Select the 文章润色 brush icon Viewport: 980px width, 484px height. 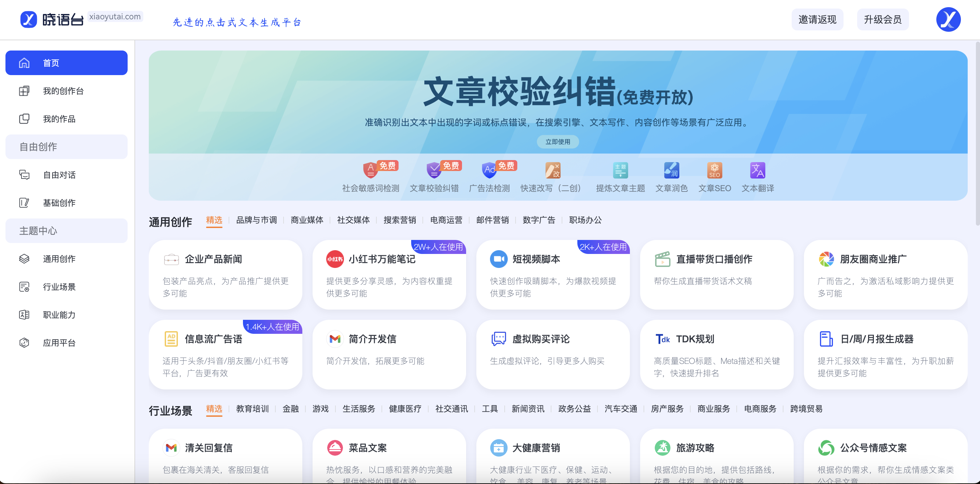pyautogui.click(x=672, y=170)
